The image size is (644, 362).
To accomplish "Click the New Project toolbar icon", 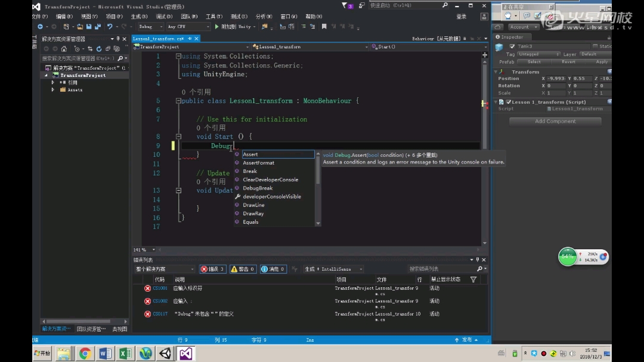I will point(66,27).
